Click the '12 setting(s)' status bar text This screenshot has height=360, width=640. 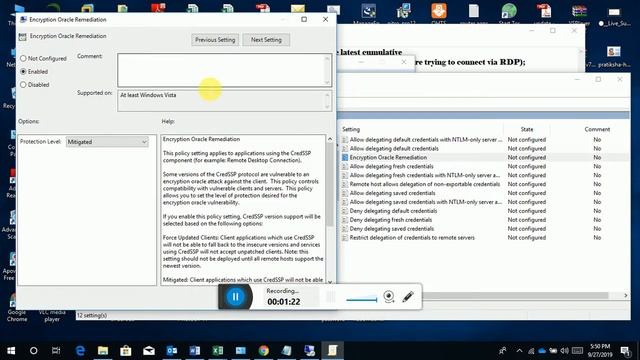(x=92, y=316)
